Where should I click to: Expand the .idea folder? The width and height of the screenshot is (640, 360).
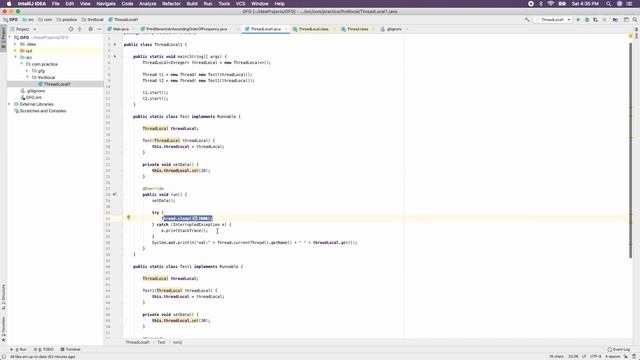pos(16,44)
